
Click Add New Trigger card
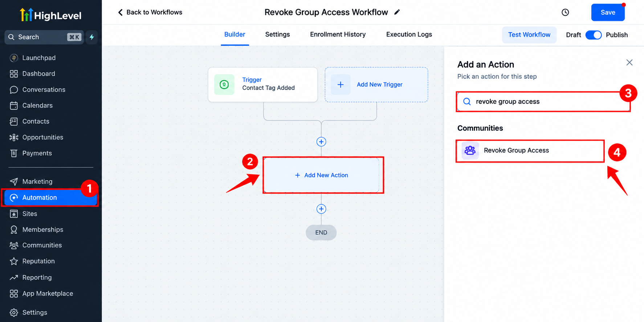point(376,85)
